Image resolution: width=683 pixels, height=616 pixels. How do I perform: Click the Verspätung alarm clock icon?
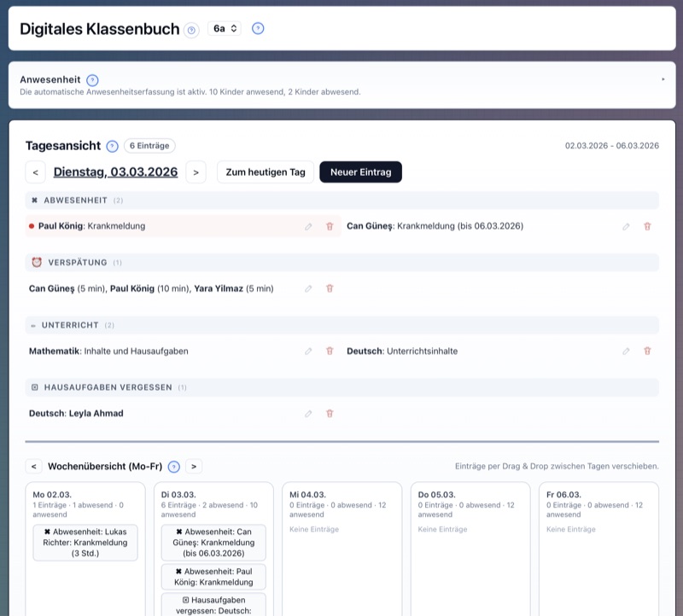pyautogui.click(x=37, y=262)
